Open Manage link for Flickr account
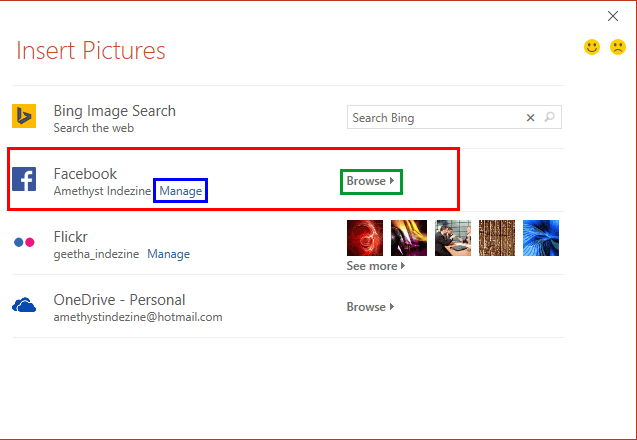Screen dimensions: 637x440 coord(169,254)
